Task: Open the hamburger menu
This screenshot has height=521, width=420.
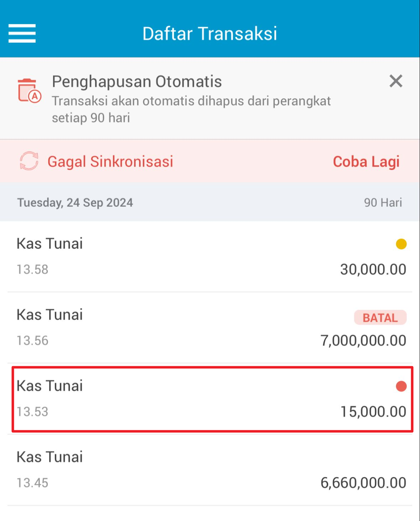Action: [x=22, y=33]
